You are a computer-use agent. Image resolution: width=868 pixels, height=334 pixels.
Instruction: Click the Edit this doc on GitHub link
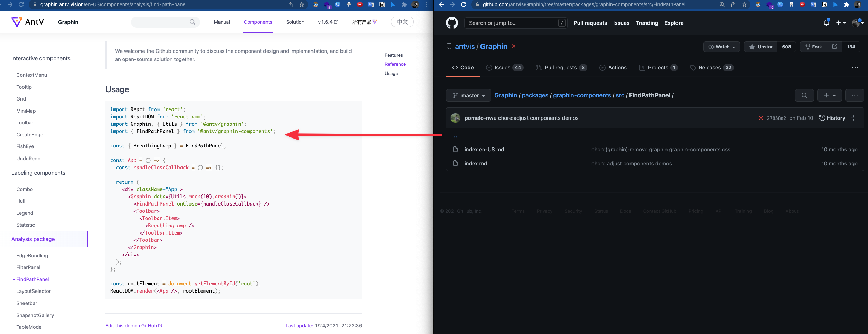pos(132,325)
